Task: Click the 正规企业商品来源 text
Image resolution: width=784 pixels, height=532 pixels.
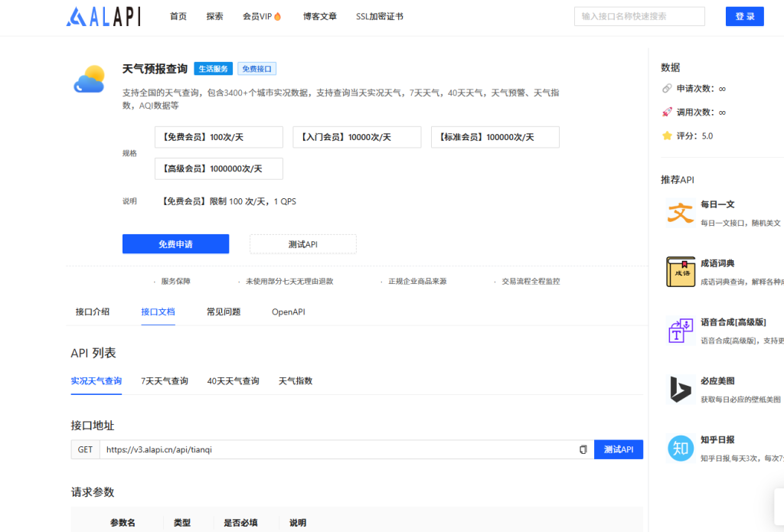Action: (417, 282)
